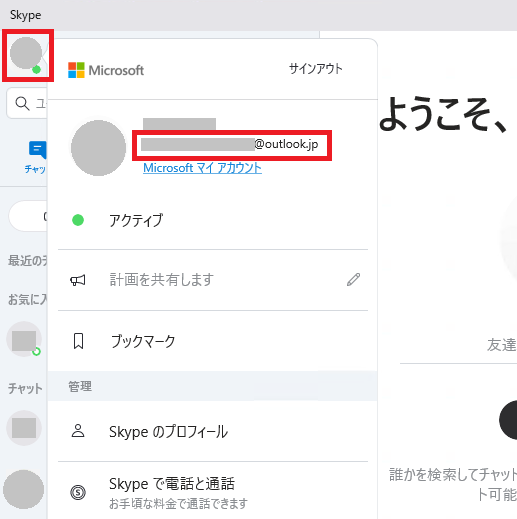
Task: Select the @outlook.jp email address text
Action: coord(230,144)
